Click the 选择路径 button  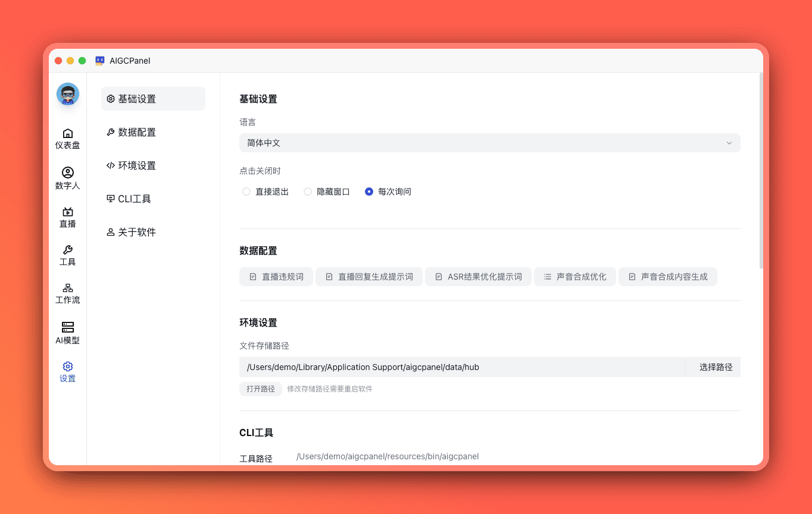click(x=713, y=367)
